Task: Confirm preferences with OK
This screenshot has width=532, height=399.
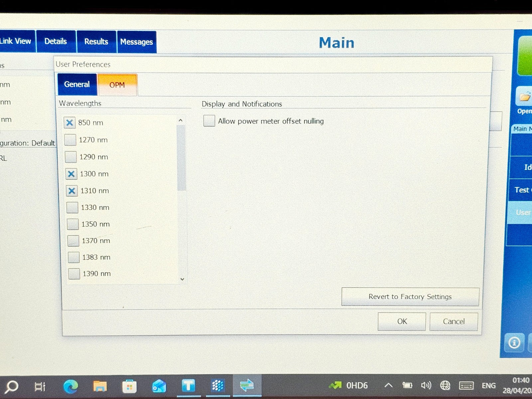Action: 402,322
